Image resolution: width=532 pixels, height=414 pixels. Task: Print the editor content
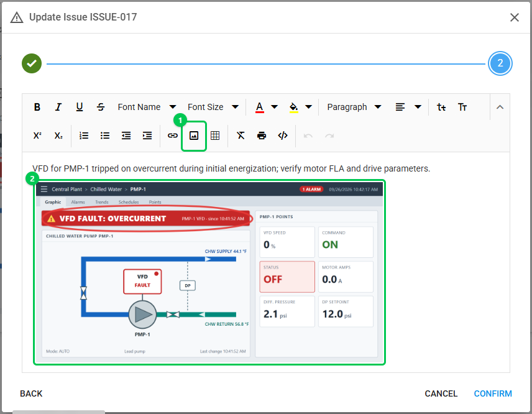pos(262,136)
